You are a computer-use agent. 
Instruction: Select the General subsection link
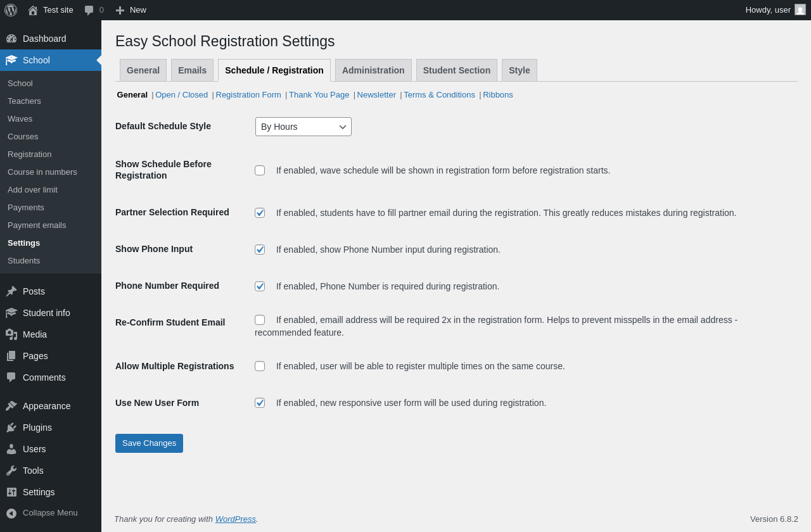132,95
